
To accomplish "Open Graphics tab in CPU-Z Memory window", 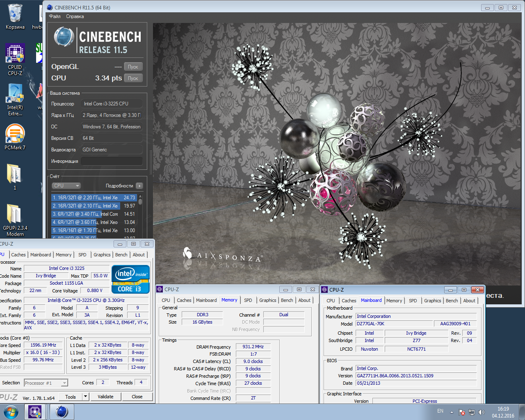I will click(x=268, y=300).
